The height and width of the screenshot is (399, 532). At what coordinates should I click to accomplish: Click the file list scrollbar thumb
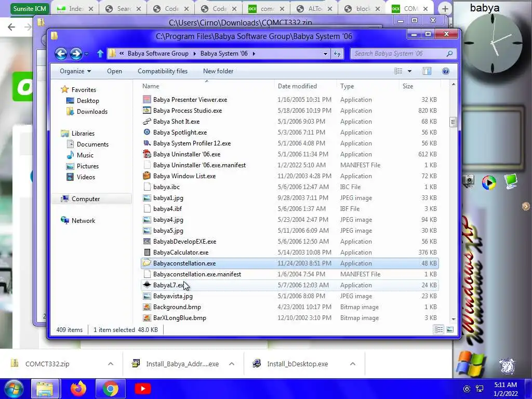pos(453,122)
